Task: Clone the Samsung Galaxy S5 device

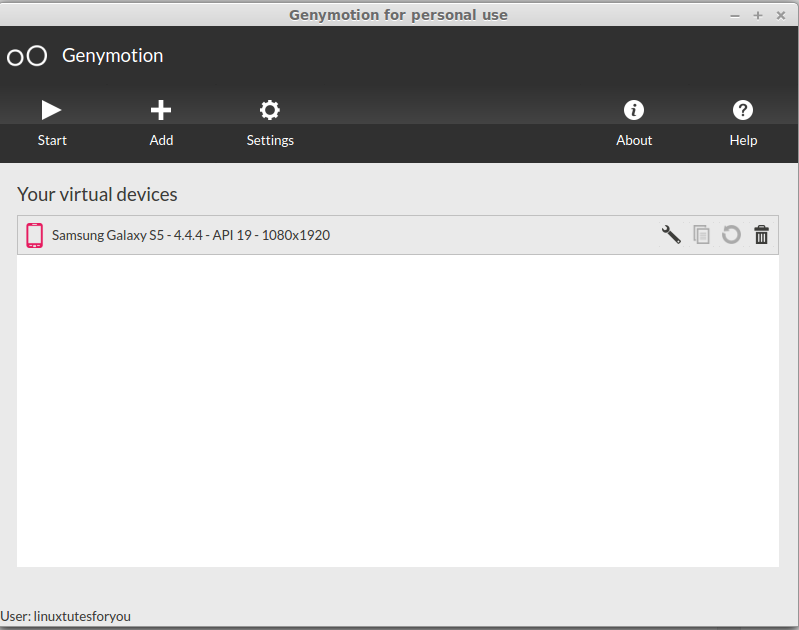Action: tap(701, 235)
